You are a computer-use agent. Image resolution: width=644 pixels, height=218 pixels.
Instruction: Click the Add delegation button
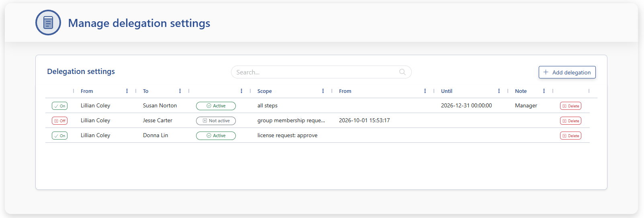(567, 72)
